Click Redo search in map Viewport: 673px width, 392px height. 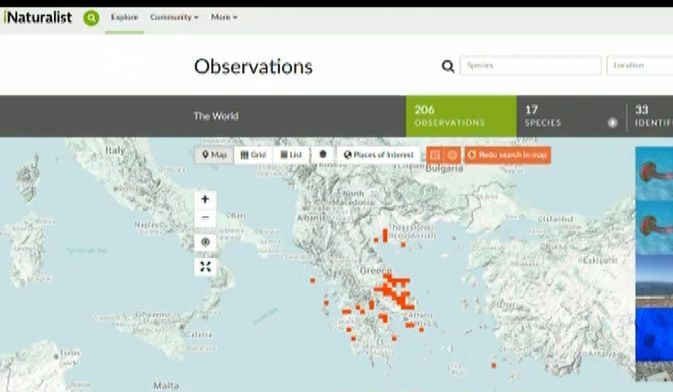click(x=508, y=155)
